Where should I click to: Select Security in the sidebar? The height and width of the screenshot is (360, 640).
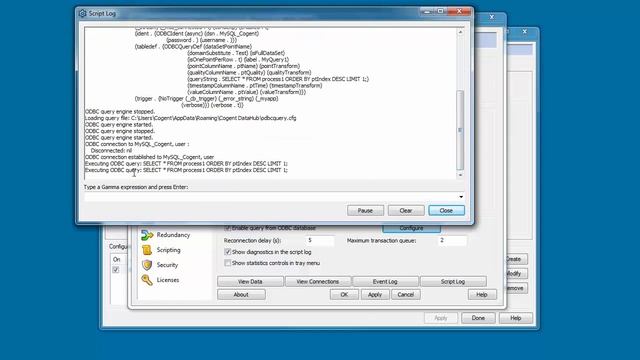point(167,265)
